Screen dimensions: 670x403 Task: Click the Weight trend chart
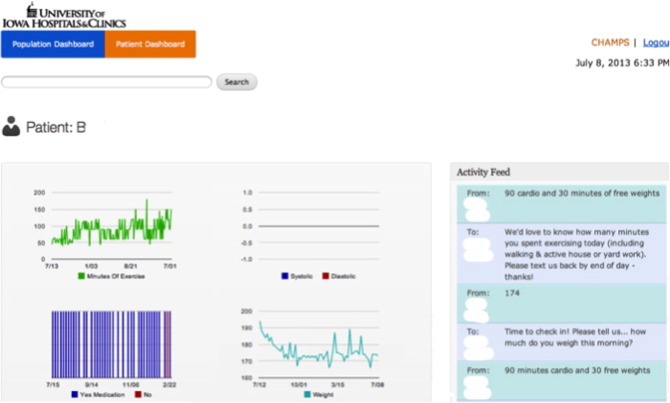pyautogui.click(x=317, y=345)
